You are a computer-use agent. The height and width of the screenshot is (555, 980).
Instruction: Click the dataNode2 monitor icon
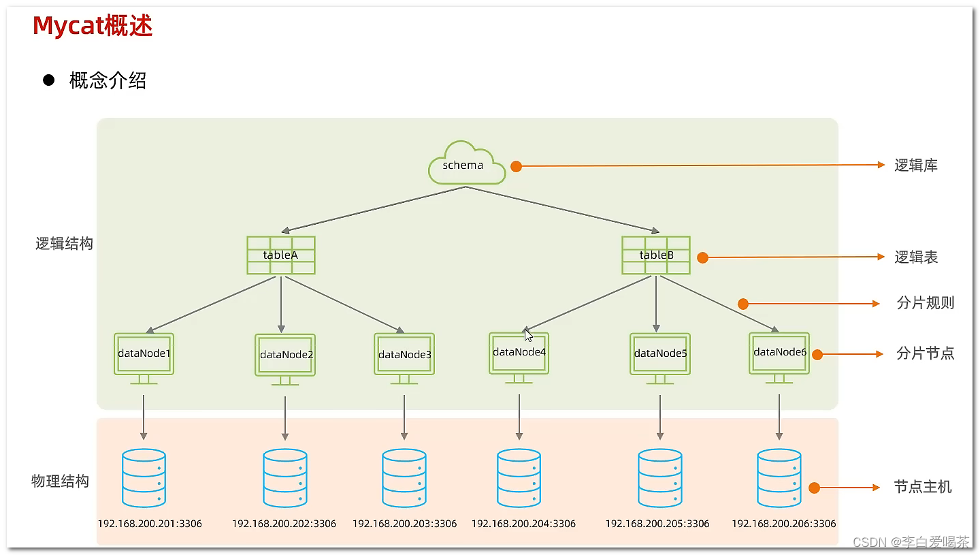(x=285, y=360)
